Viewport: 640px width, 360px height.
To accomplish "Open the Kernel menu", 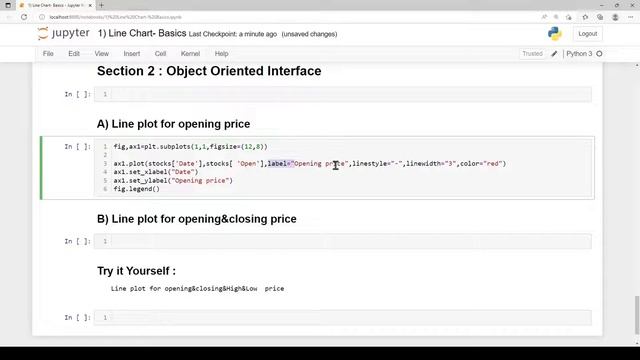I will pos(190,54).
